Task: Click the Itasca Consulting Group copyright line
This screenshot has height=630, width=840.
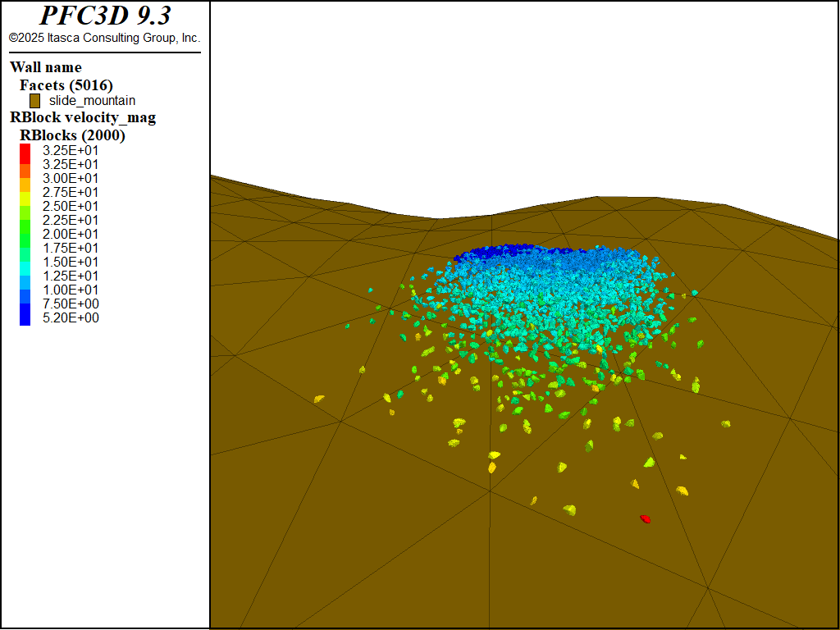Action: [104, 38]
